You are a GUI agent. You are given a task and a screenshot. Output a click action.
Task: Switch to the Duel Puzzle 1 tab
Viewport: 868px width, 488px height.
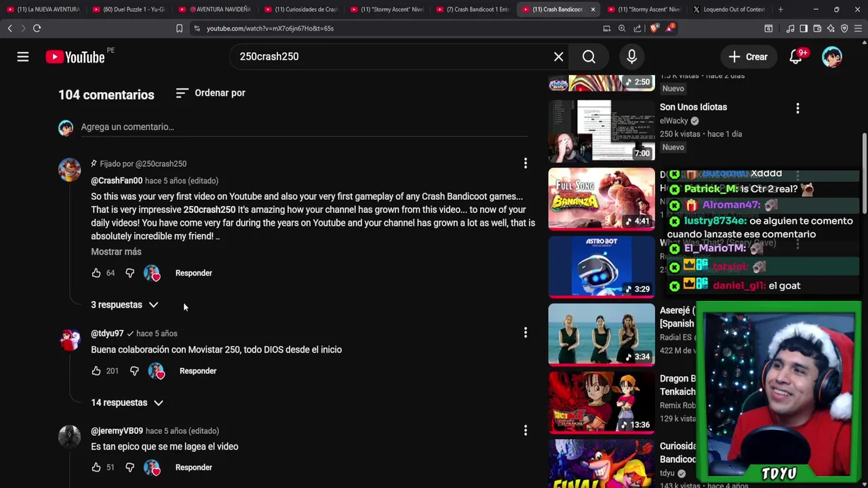129,9
